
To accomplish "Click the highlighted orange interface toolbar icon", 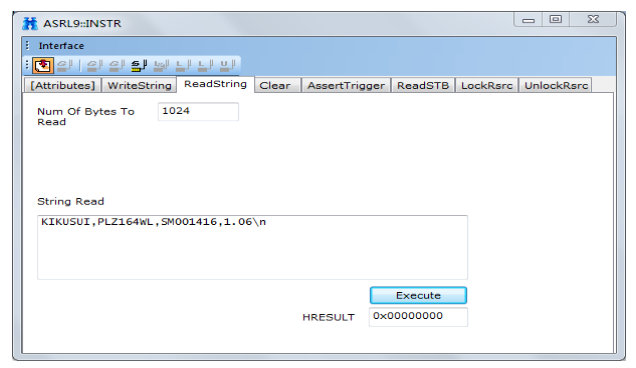I will point(43,65).
